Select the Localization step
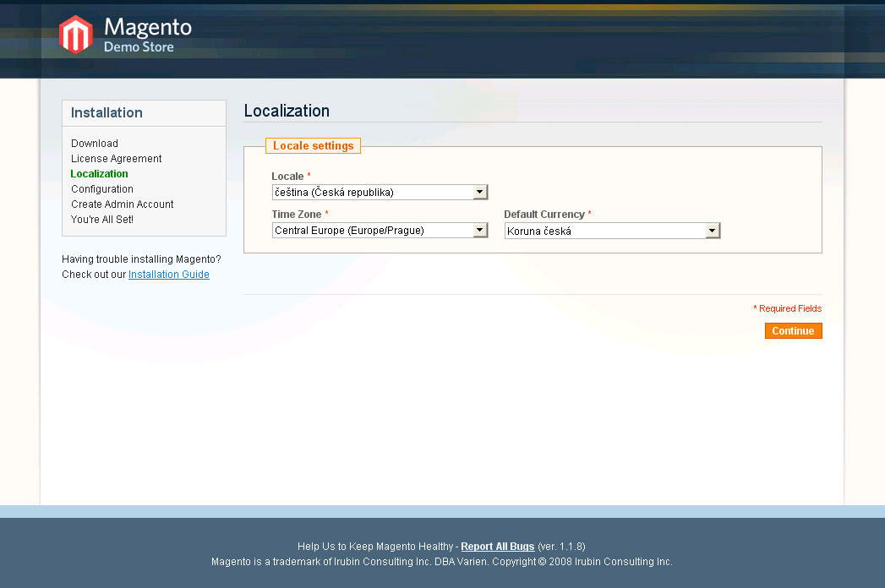This screenshot has width=885, height=588. tap(100, 174)
